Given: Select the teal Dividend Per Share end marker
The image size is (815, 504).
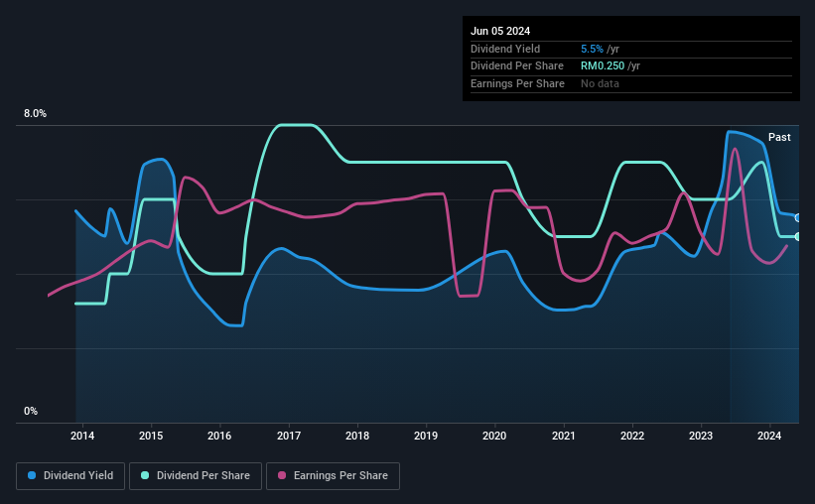Looking at the screenshot, I should (798, 236).
